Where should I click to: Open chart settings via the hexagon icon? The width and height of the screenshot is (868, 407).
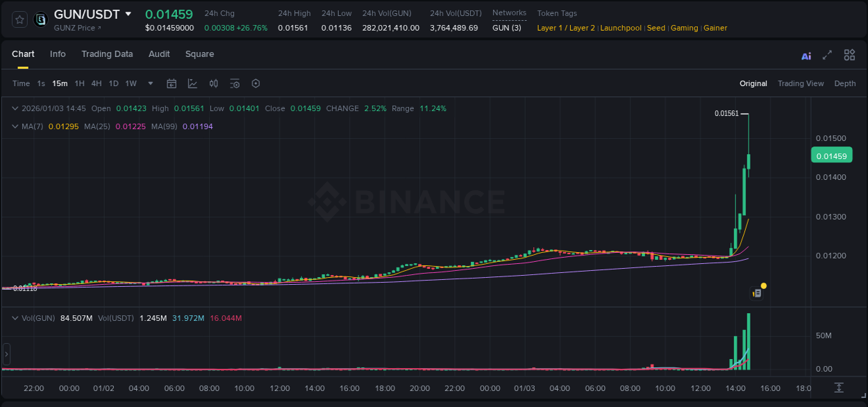click(x=256, y=83)
